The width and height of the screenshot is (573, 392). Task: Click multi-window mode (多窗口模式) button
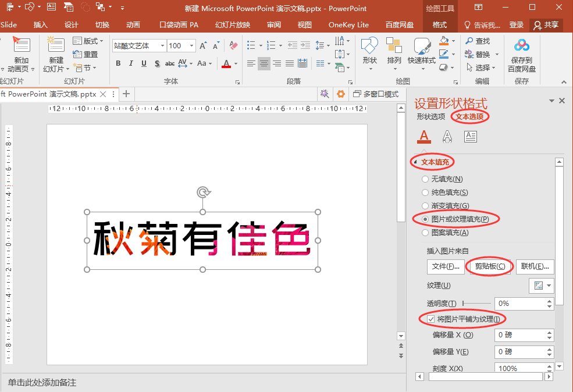click(x=376, y=94)
